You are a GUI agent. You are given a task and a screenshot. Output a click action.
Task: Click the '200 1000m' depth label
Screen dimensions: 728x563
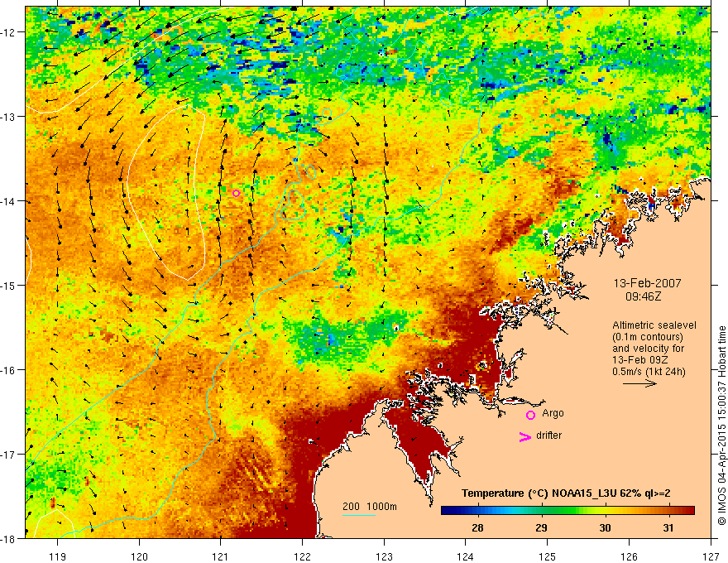click(370, 507)
